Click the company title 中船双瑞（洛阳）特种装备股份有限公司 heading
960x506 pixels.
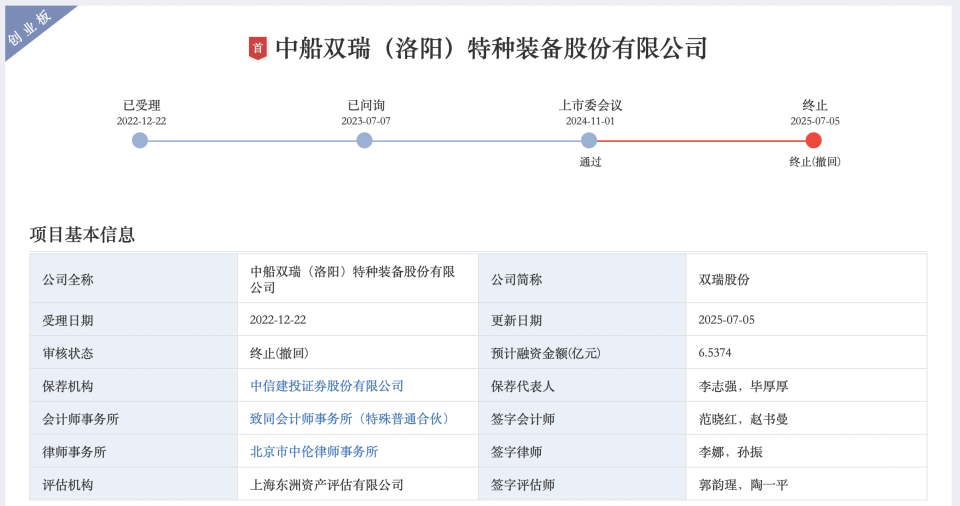(x=491, y=48)
